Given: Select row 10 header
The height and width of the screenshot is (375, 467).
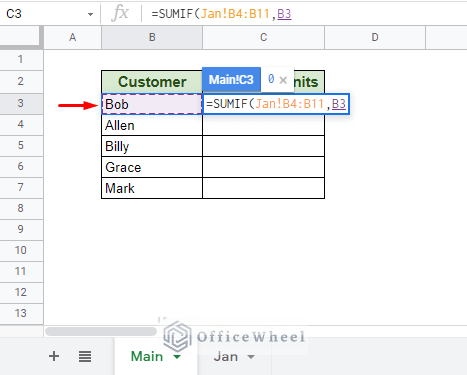Looking at the screenshot, I should (x=21, y=251).
